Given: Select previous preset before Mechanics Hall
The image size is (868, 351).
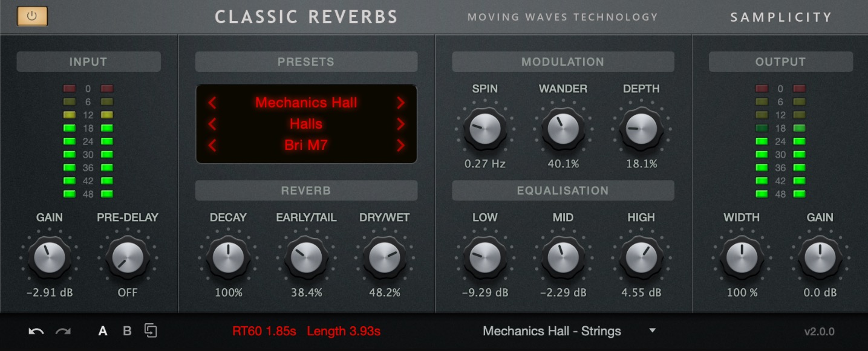Looking at the screenshot, I should (x=212, y=103).
